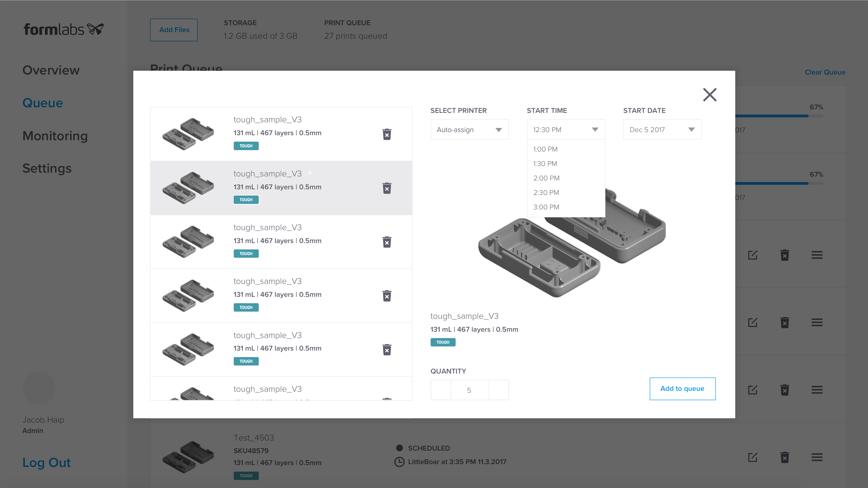868x488 pixels.
Task: Collapse the Start Time 12:30 PM dropdown
Action: pos(566,130)
